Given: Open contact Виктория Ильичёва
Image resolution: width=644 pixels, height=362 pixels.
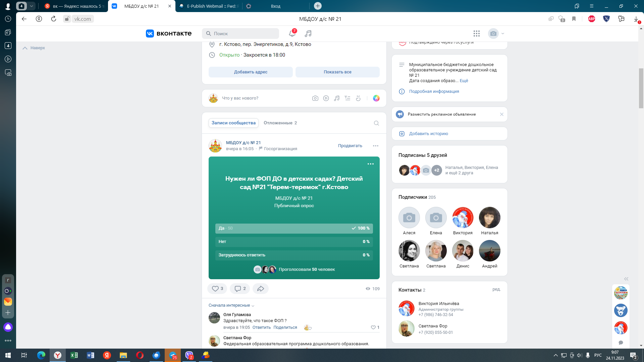Looking at the screenshot, I should tap(439, 304).
